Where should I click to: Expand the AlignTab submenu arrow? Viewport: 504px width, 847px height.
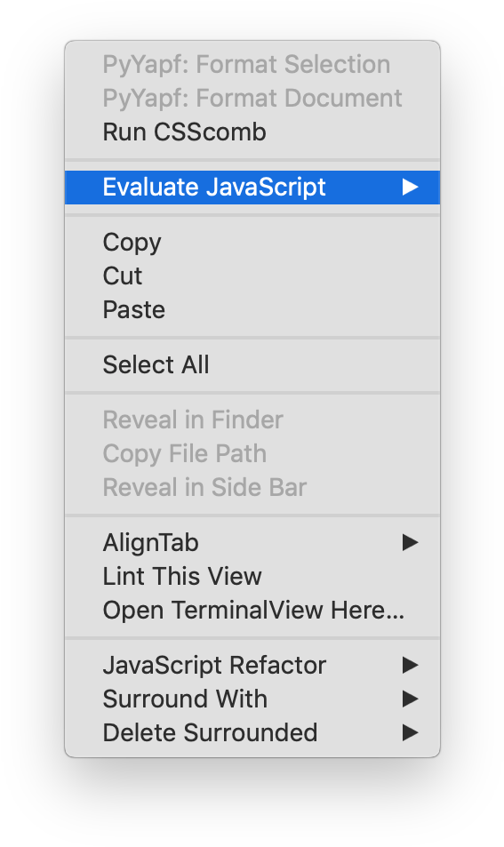tap(410, 542)
